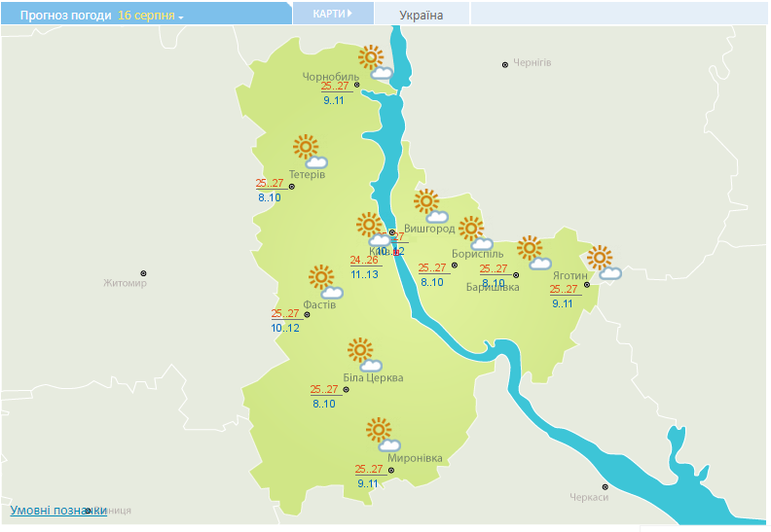Click Миронівка daytime temperature 25..27
The image size is (771, 532).
click(369, 469)
